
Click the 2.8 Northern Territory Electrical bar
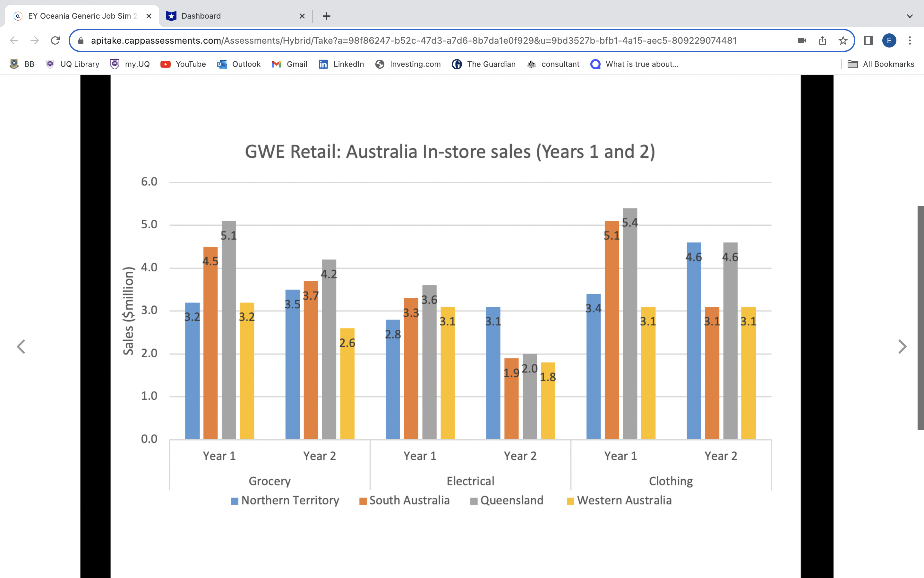click(x=393, y=379)
